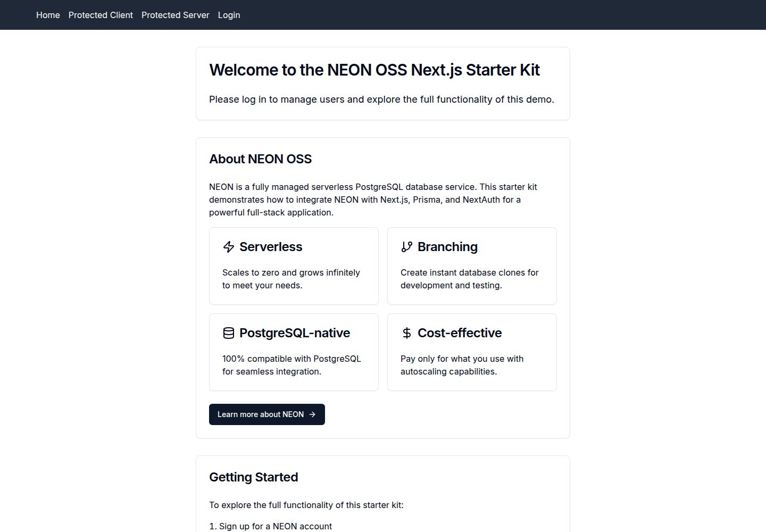Click the Serverless lightning bolt icon
The image size is (766, 532).
point(229,247)
